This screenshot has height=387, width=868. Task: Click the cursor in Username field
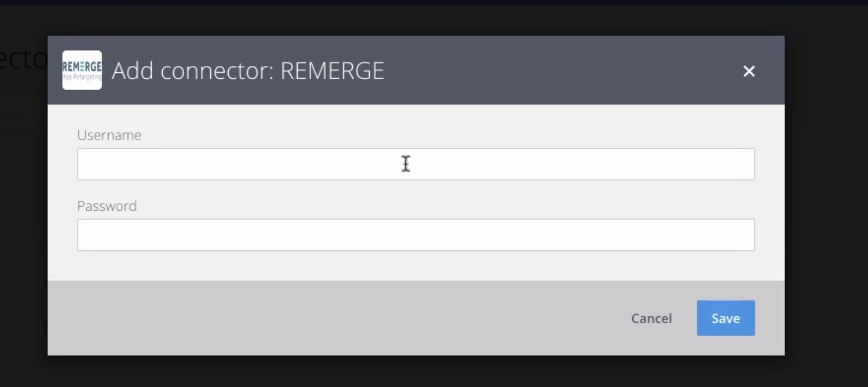[x=405, y=164]
